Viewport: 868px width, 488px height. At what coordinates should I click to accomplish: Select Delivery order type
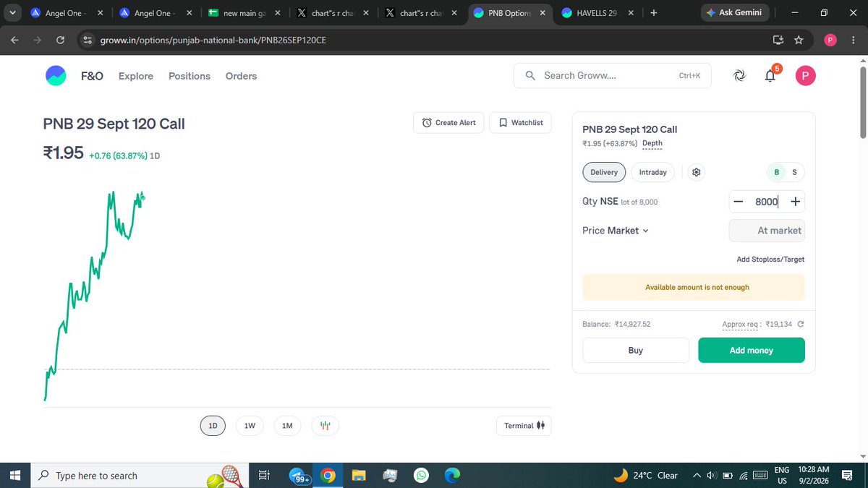click(604, 172)
